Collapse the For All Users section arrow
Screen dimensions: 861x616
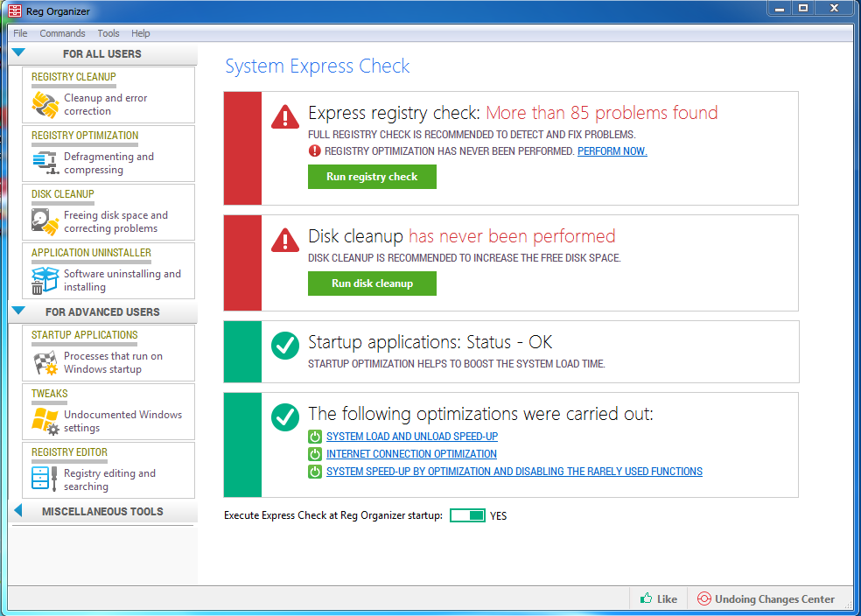pyautogui.click(x=18, y=52)
